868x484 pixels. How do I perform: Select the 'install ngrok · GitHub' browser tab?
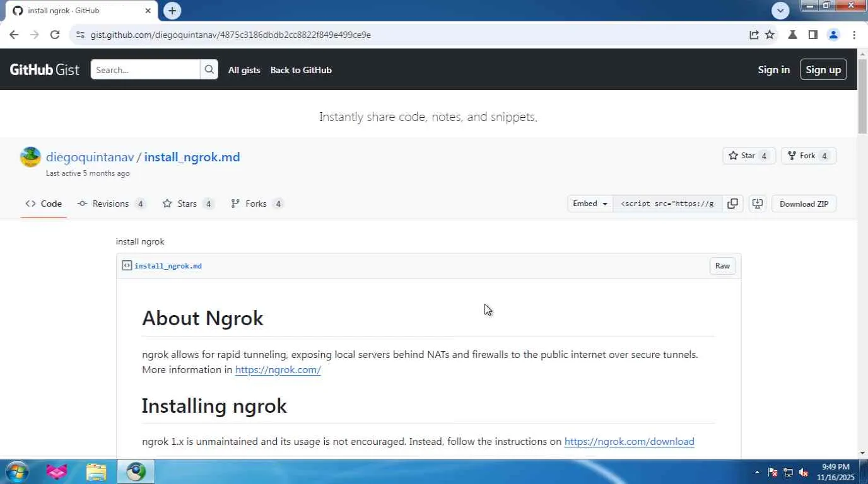tap(82, 11)
